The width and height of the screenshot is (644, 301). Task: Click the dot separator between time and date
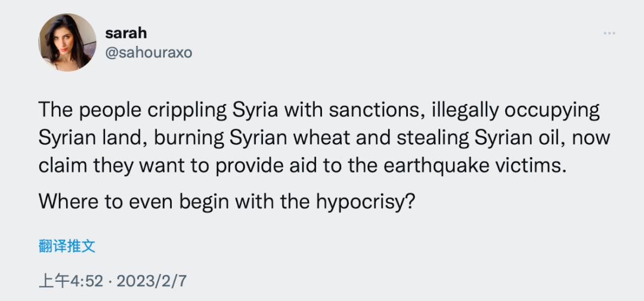coord(110,281)
